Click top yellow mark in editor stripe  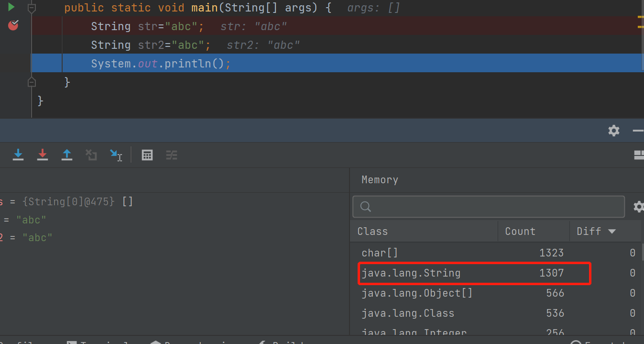[x=641, y=17]
